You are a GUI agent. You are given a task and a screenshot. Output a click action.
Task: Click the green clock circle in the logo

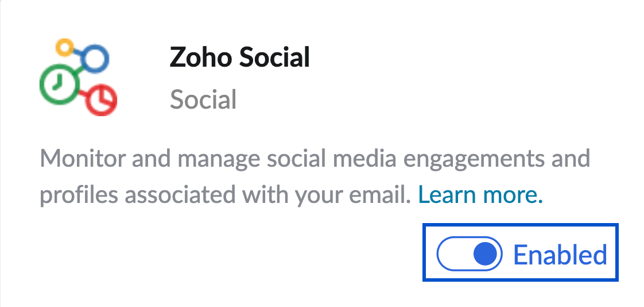pos(58,83)
